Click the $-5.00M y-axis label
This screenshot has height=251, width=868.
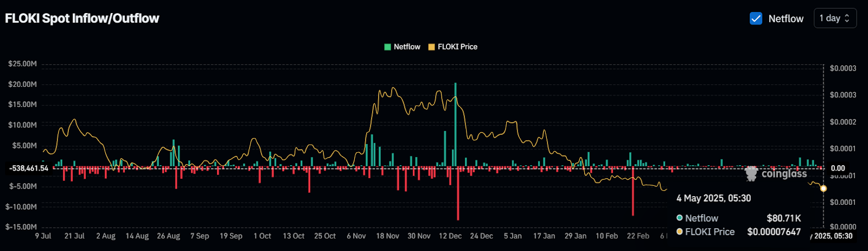(23, 186)
